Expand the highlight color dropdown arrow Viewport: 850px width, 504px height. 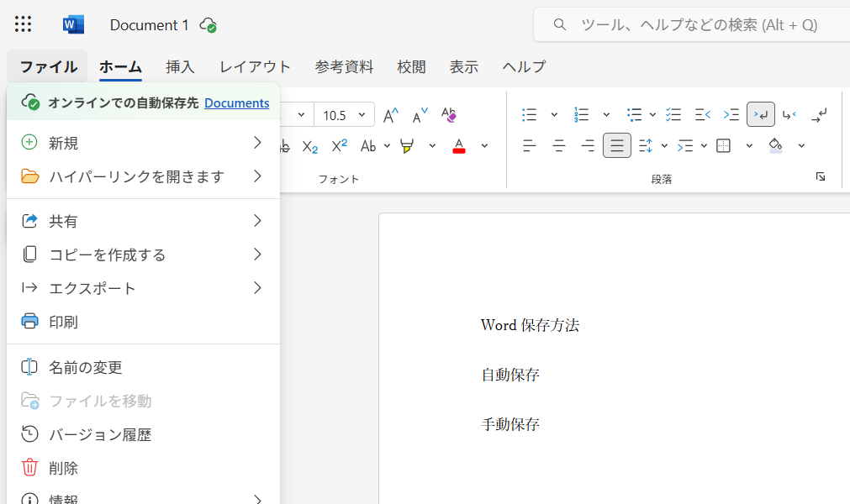(x=432, y=146)
